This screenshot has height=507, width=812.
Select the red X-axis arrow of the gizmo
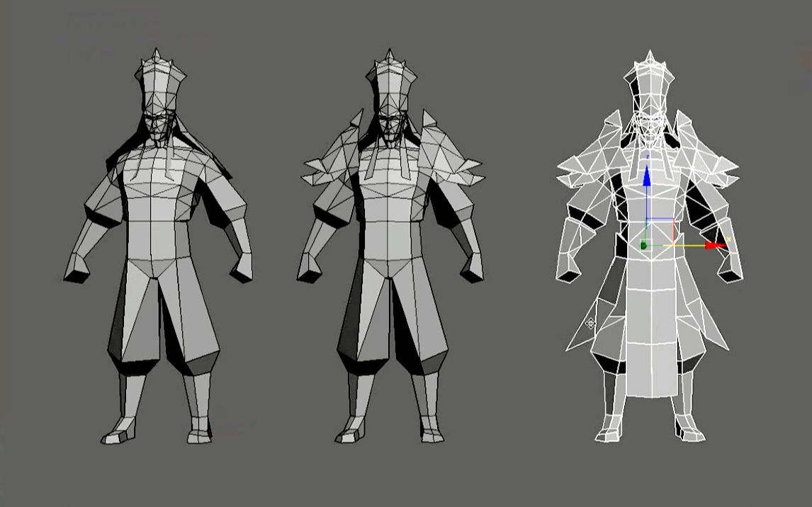pyautogui.click(x=714, y=245)
